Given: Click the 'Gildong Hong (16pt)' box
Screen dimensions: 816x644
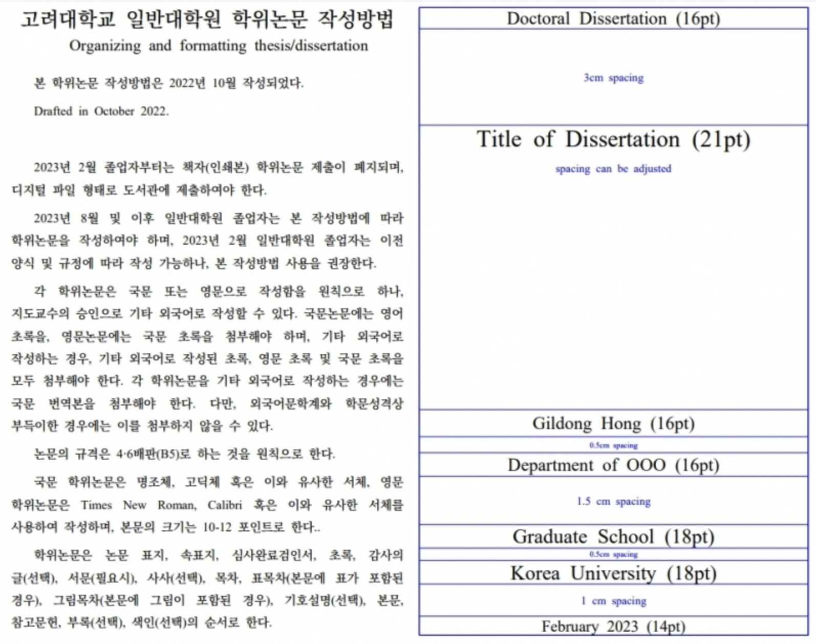Looking at the screenshot, I should (x=613, y=423).
